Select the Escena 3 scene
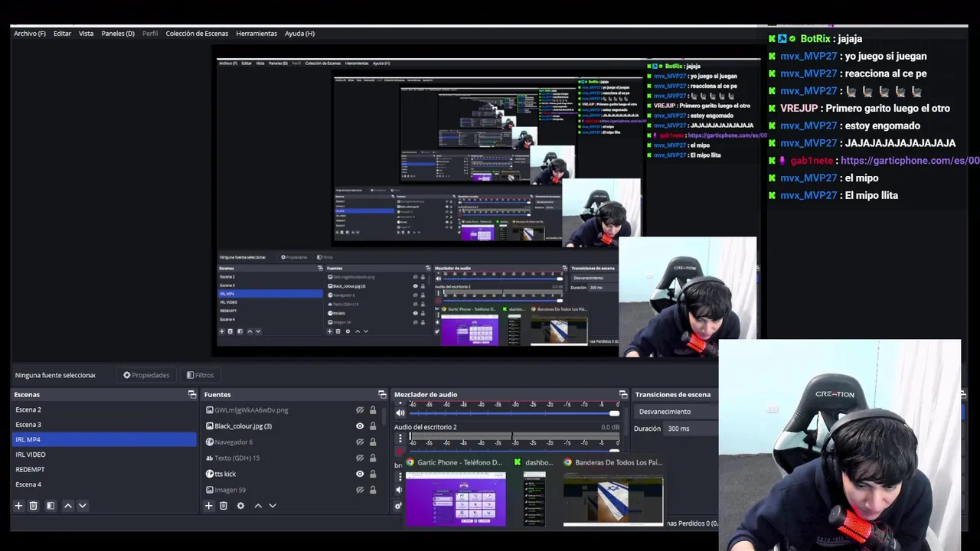 tap(104, 425)
